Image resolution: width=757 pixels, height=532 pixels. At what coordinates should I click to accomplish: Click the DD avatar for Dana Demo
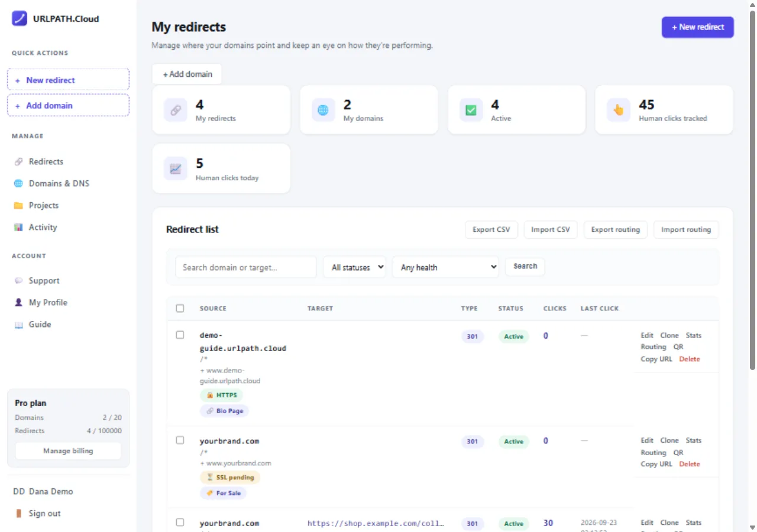pos(19,491)
